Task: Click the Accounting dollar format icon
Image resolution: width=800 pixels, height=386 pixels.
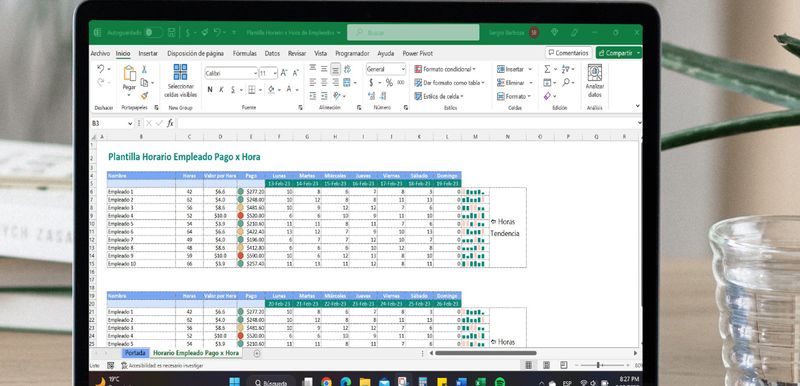Action: pyautogui.click(x=371, y=83)
